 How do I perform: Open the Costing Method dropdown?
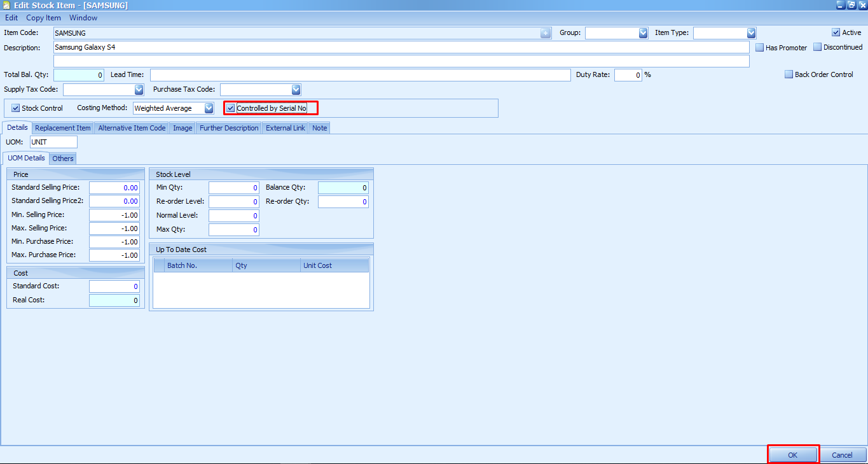209,108
